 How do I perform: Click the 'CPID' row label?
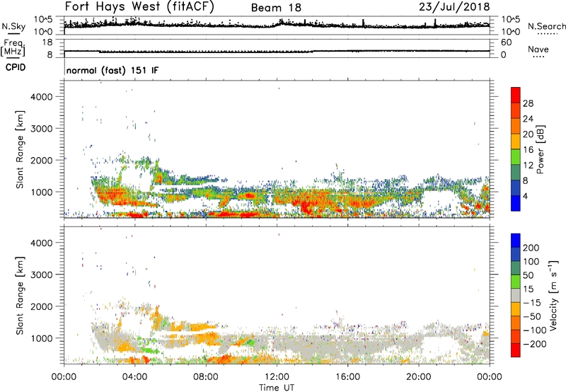(x=16, y=67)
